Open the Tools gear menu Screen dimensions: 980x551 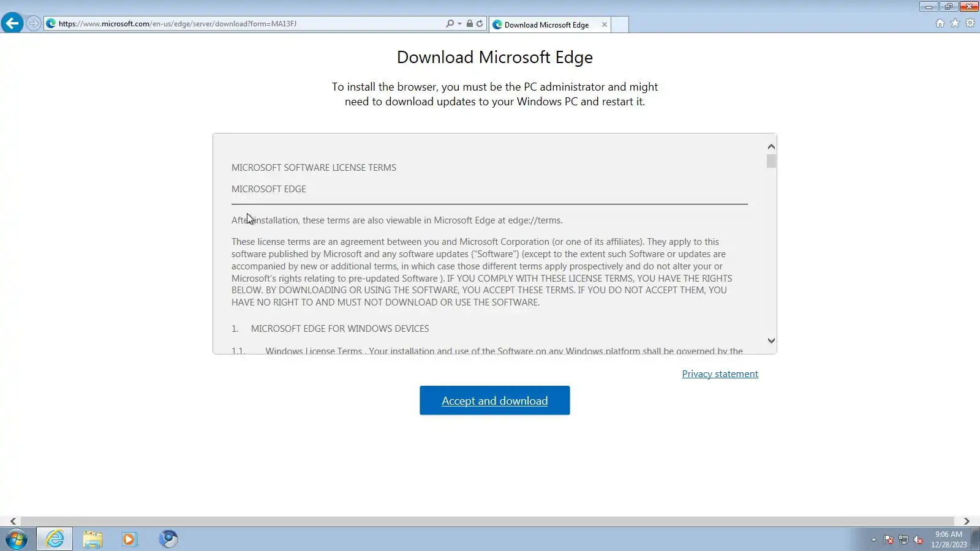970,23
